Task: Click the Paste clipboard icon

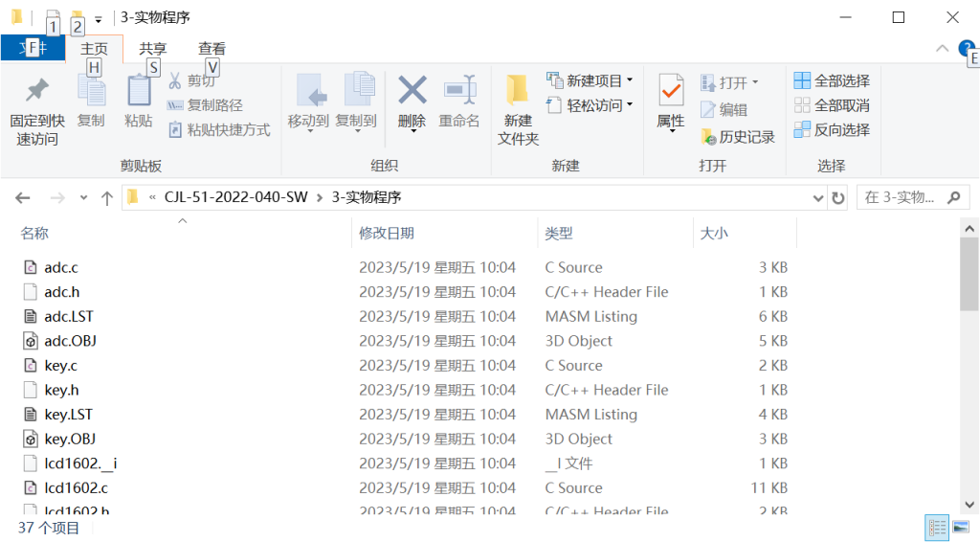Action: click(139, 92)
